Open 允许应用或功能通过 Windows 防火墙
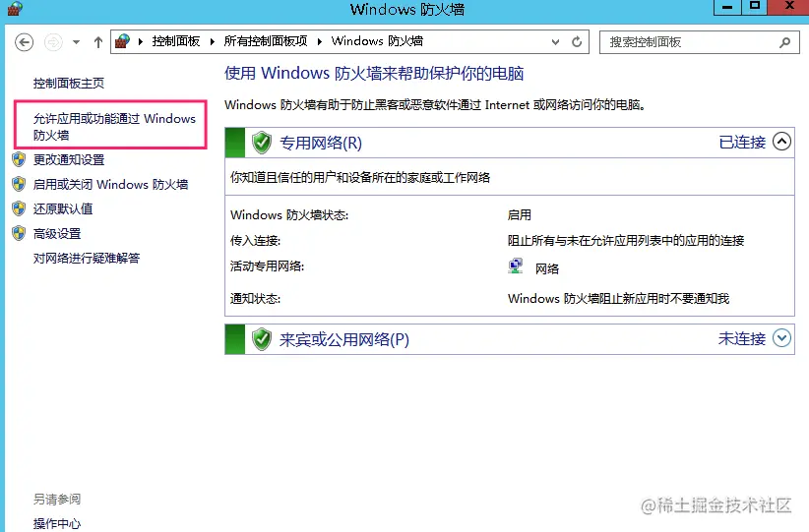809x532 pixels. point(114,127)
